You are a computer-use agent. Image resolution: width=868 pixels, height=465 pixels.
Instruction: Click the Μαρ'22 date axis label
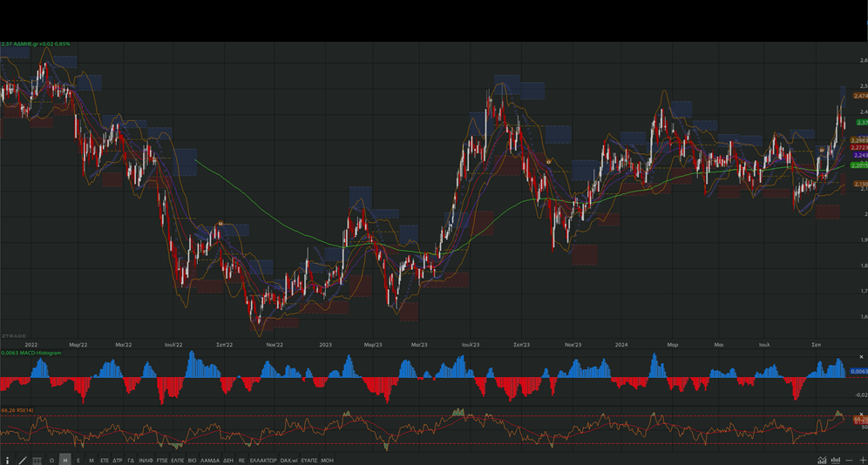point(78,345)
